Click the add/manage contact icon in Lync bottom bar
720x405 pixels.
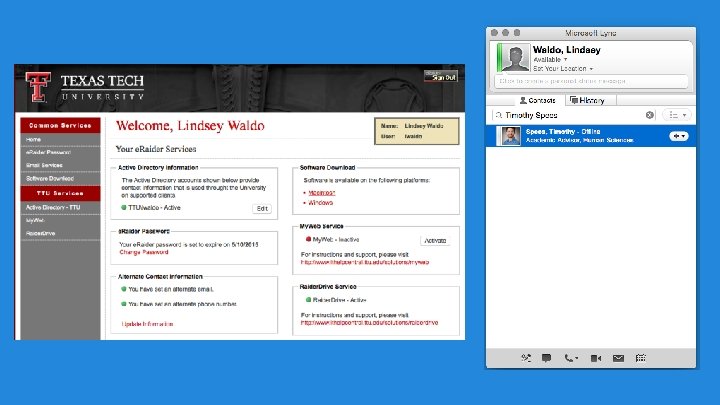pos(526,358)
